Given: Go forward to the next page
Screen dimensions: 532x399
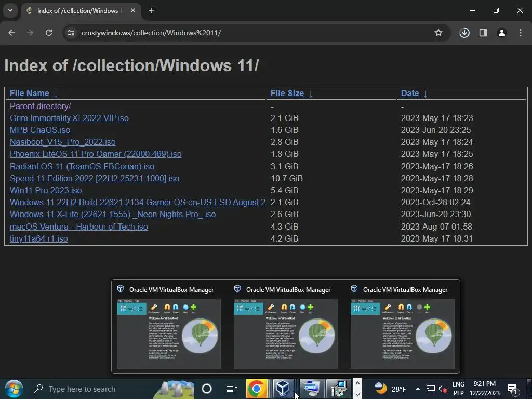Looking at the screenshot, I should point(30,33).
